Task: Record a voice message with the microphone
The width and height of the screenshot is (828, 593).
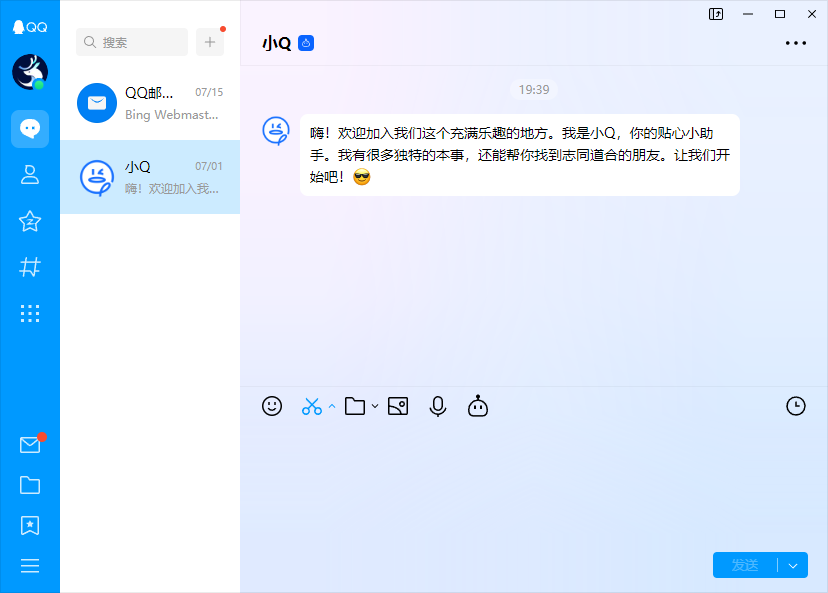Action: tap(437, 406)
